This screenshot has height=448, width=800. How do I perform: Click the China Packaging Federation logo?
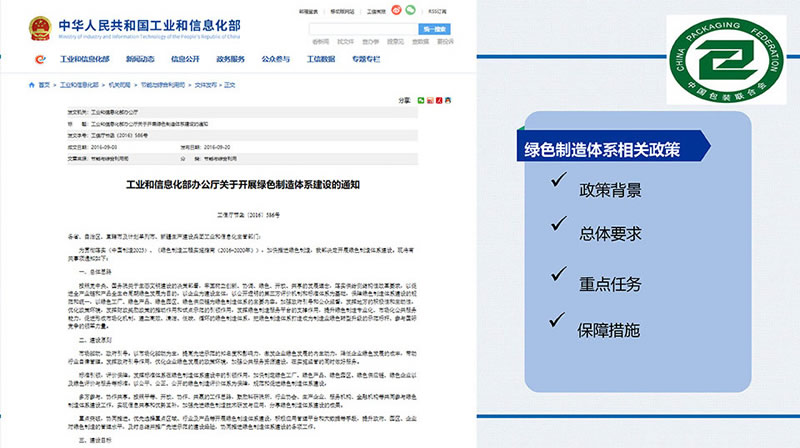pos(726,60)
